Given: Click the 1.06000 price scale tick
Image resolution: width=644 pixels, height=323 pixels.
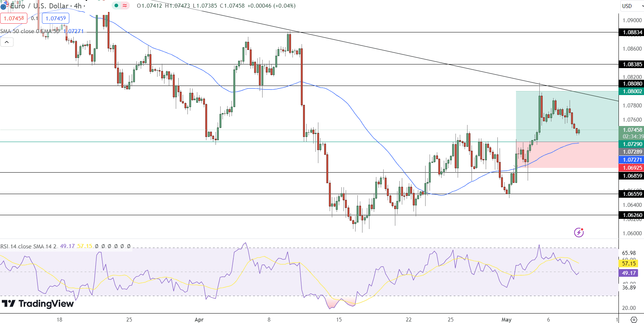Looking at the screenshot, I should tap(632, 233).
